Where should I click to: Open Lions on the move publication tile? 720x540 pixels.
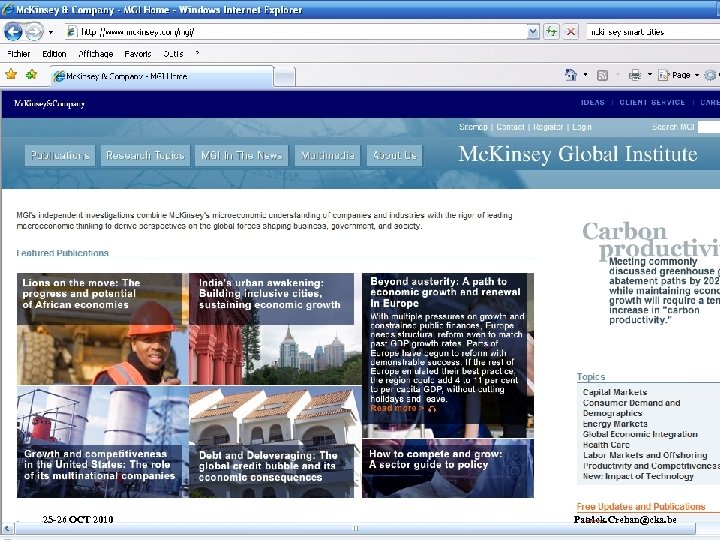(x=102, y=329)
